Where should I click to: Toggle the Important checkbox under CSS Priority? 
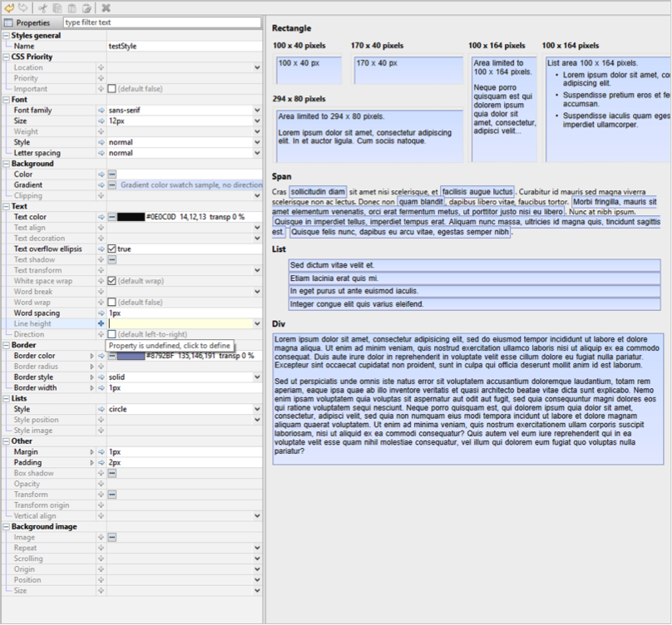(111, 89)
